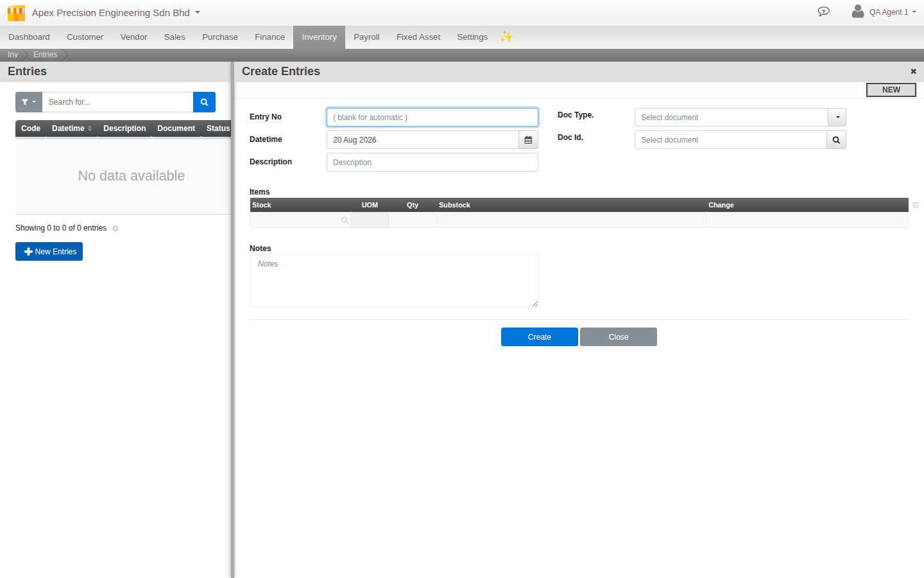The width and height of the screenshot is (924, 578).
Task: Click the QA Agent user avatar icon
Action: click(x=858, y=11)
